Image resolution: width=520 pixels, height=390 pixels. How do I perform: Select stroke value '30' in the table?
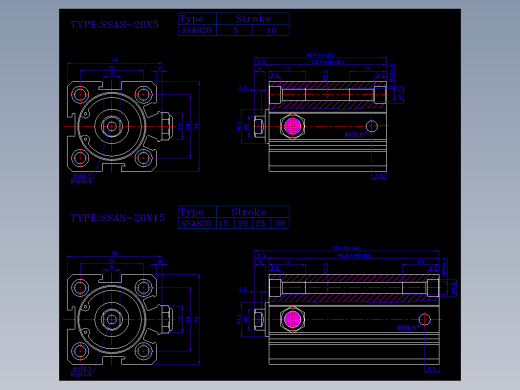coord(280,223)
